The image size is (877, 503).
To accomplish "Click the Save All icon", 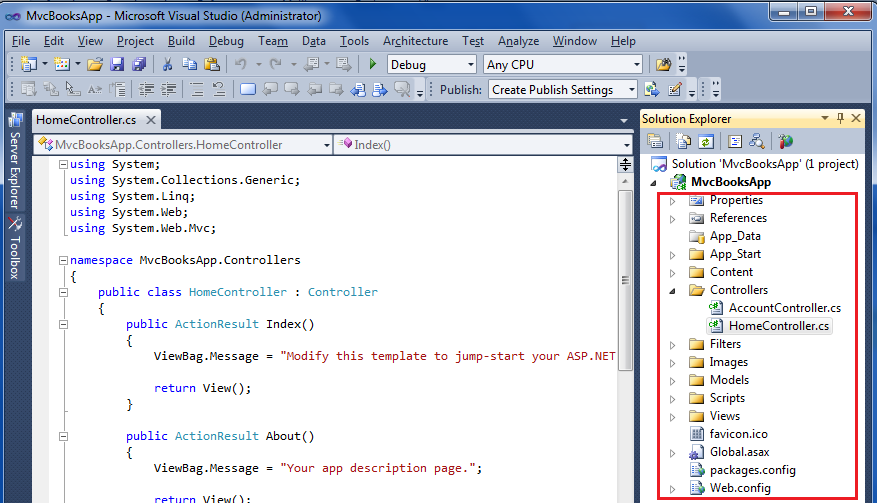I will [139, 64].
